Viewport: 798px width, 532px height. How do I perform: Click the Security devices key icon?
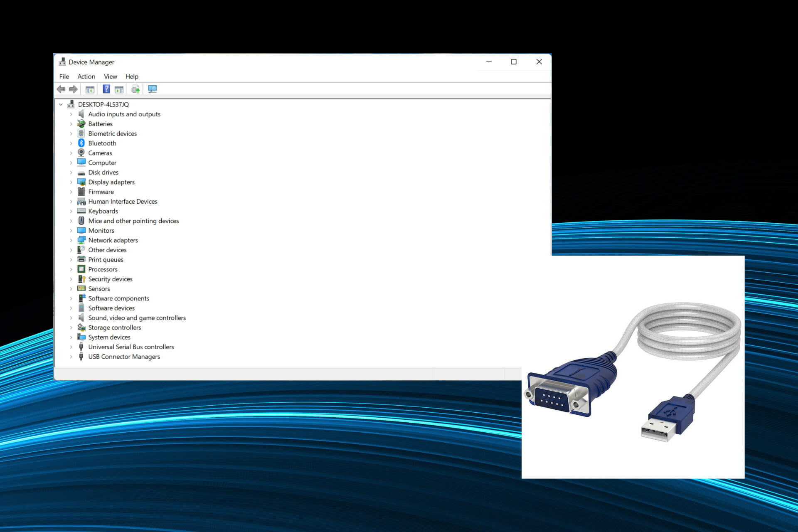tap(81, 279)
